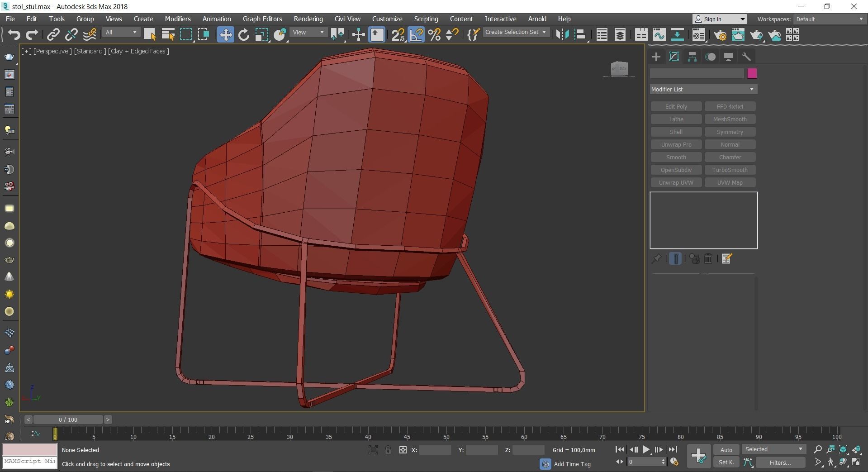This screenshot has height=472, width=868.
Task: Open the Motion panel tab
Action: click(x=711, y=57)
